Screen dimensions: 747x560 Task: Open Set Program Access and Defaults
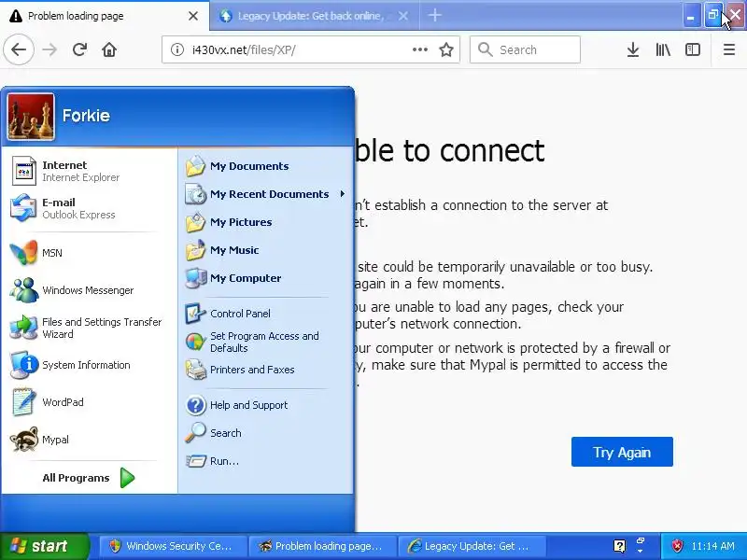[266, 342]
